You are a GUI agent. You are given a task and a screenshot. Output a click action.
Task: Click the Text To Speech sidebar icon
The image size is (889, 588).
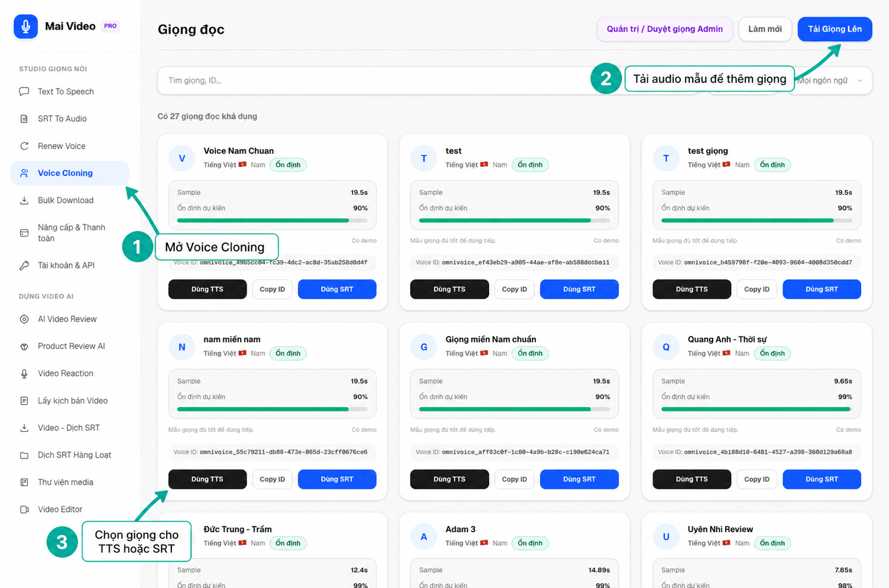(x=24, y=92)
